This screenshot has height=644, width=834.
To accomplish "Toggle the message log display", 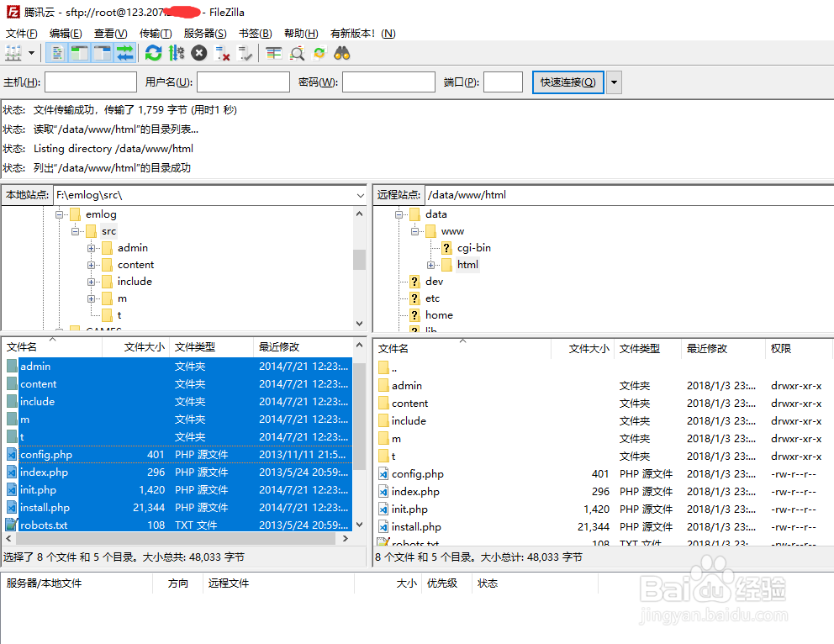I will (55, 52).
